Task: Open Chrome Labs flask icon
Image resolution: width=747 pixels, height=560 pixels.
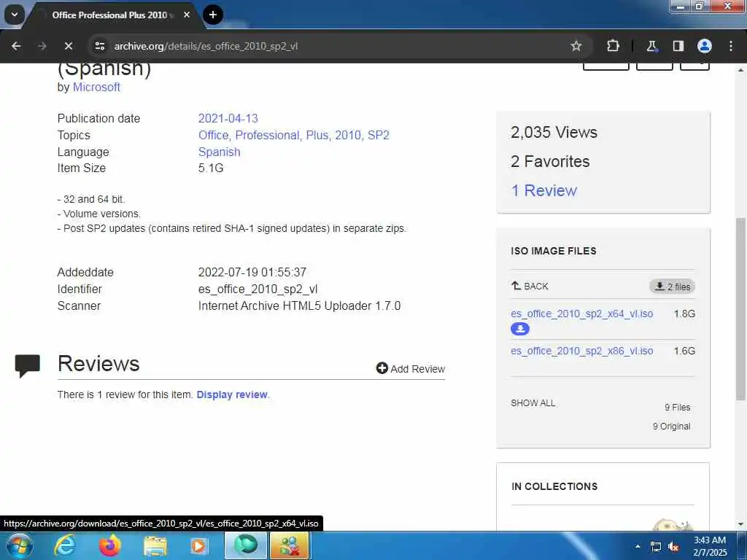Action: [x=651, y=46]
